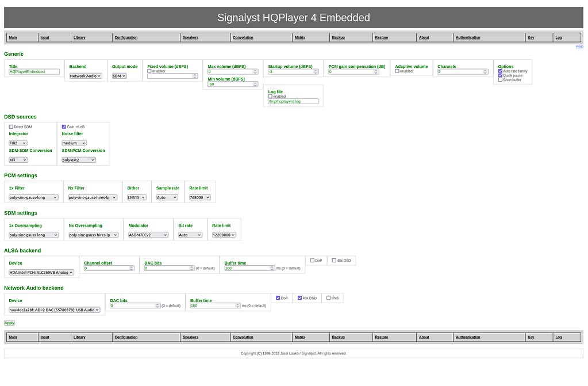Open the PCM Rate limit dropdown
Screen dimensions: 588x386
tap(200, 197)
